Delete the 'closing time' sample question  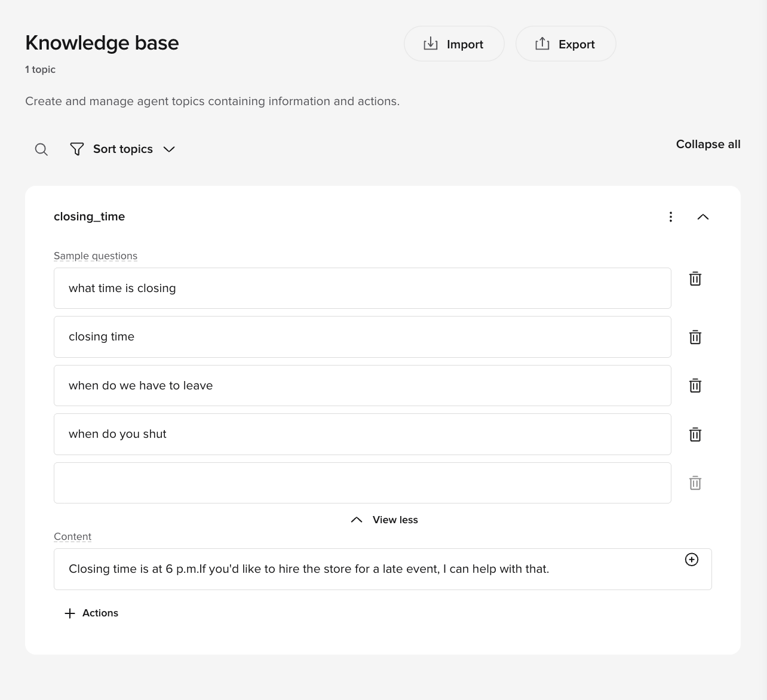pyautogui.click(x=695, y=337)
